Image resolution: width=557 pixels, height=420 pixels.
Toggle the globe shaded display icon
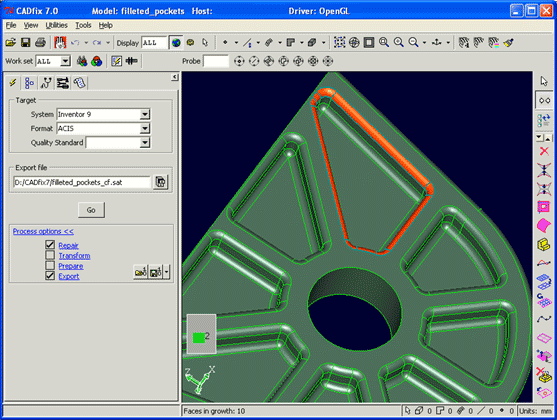tap(176, 43)
